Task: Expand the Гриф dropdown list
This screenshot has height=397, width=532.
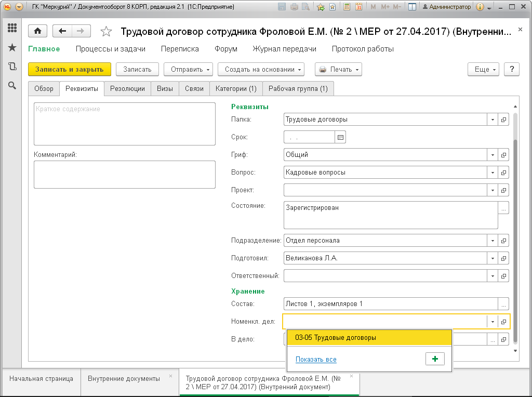Action: click(493, 155)
